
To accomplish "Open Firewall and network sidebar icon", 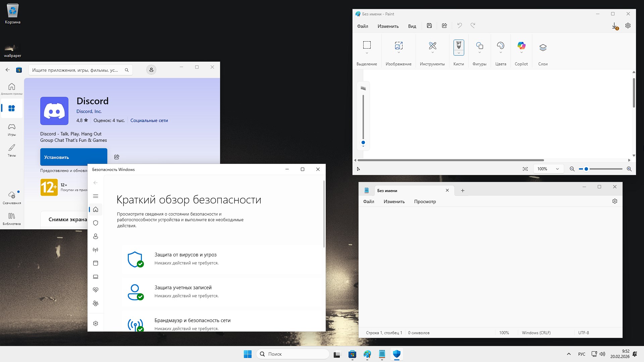I will tap(96, 250).
